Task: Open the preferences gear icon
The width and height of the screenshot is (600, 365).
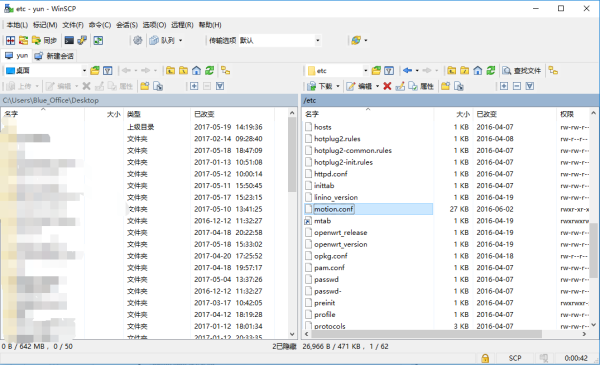Action: (x=138, y=40)
